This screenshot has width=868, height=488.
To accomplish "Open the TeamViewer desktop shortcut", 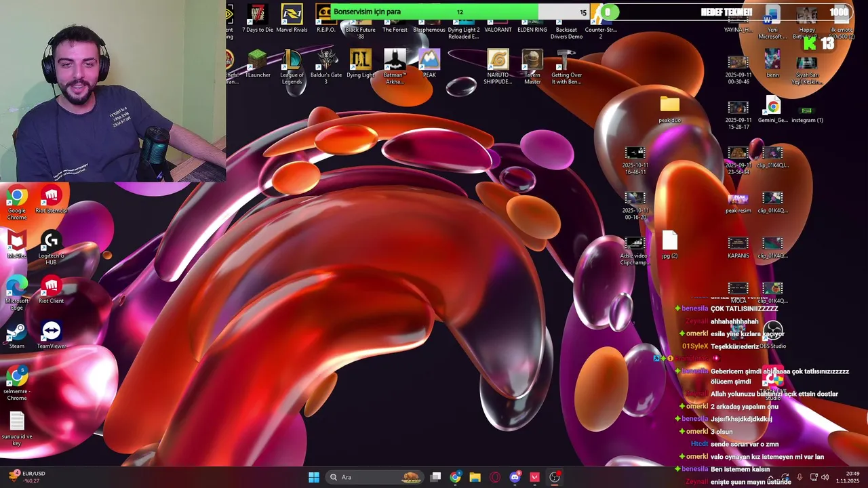I will [x=52, y=335].
